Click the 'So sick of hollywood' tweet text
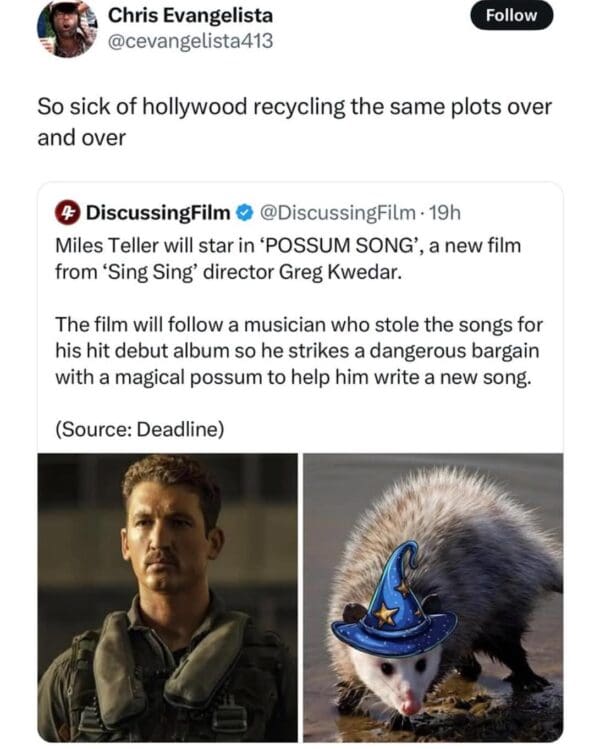This screenshot has height=749, width=600. coord(294,121)
